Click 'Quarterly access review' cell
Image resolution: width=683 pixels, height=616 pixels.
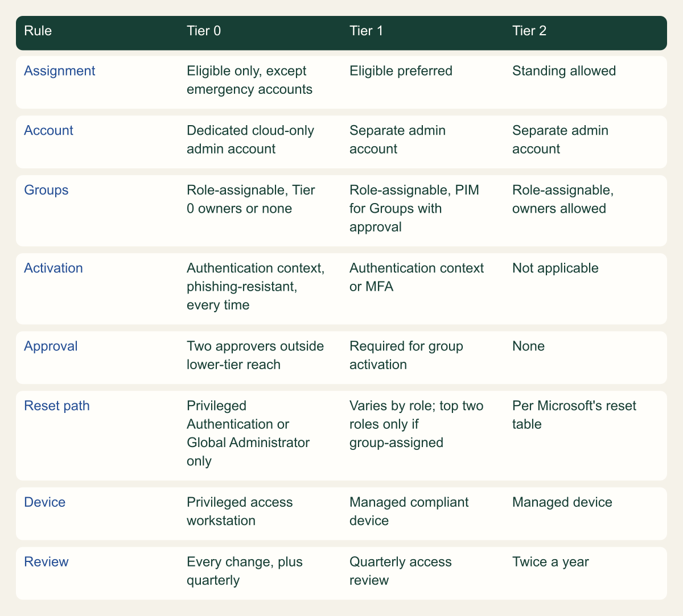pos(401,571)
